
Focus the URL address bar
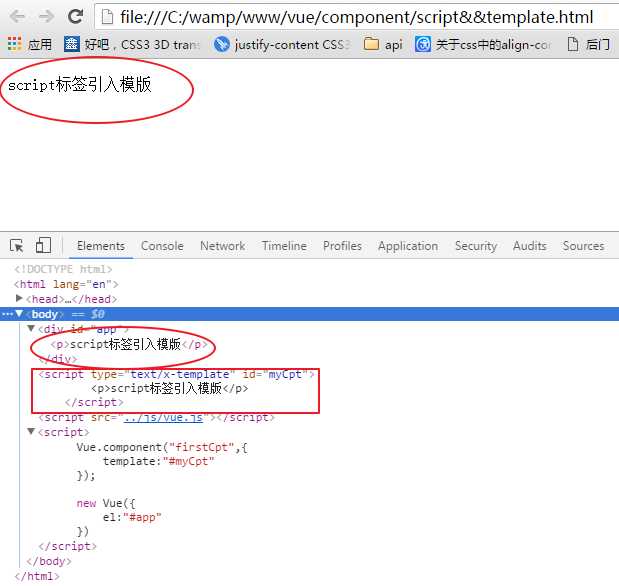click(356, 17)
